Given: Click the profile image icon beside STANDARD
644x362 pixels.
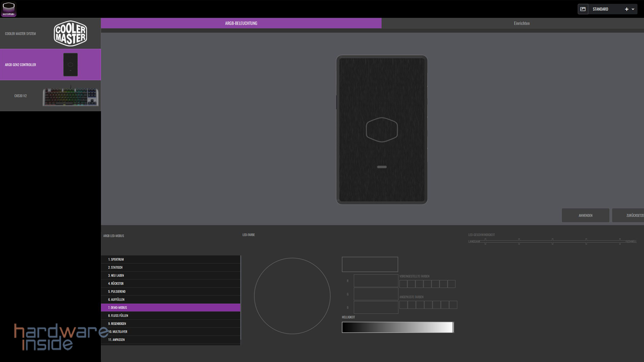Looking at the screenshot, I should 583,9.
